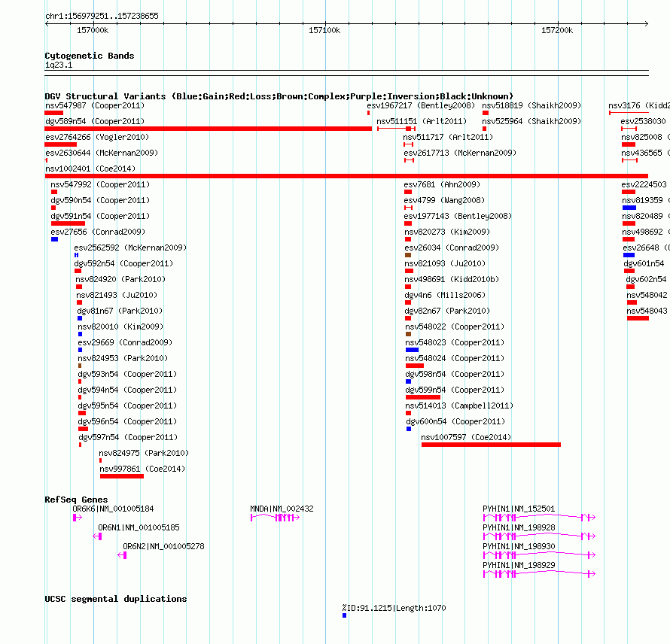
Task: Click the MNDA|NM_002432 gene model
Action: (x=276, y=518)
